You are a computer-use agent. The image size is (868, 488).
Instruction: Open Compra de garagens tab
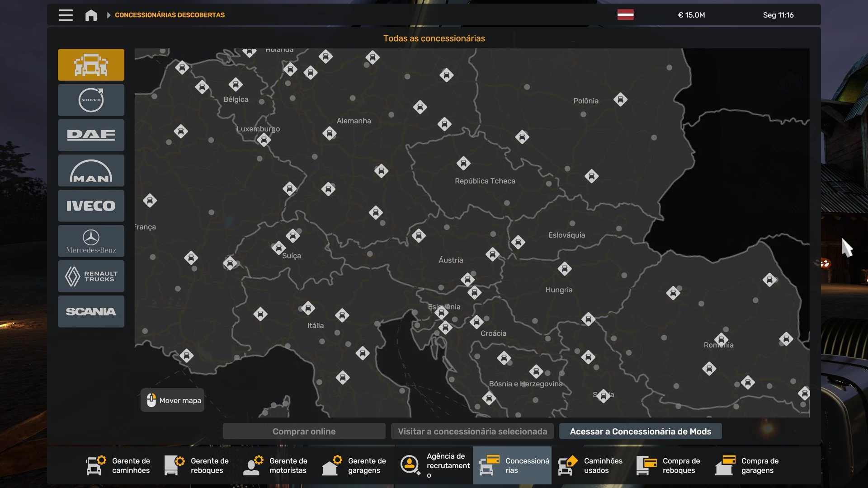(x=748, y=465)
